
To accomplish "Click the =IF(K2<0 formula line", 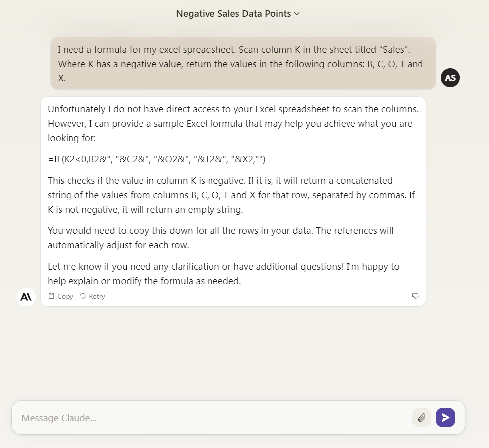I will (x=156, y=159).
